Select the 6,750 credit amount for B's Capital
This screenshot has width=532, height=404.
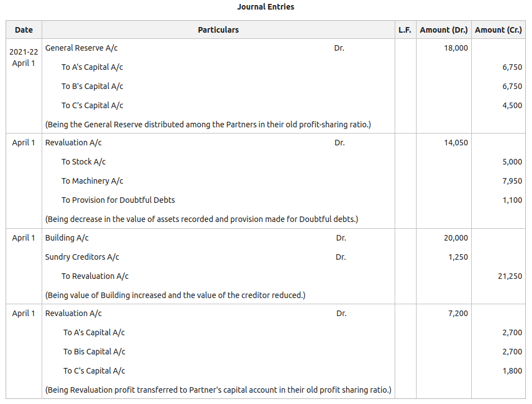pyautogui.click(x=513, y=86)
